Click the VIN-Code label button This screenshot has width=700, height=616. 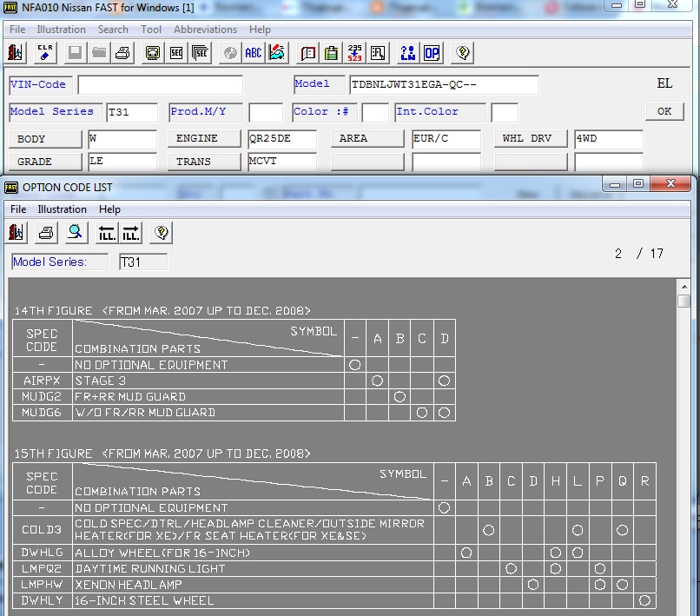pos(40,85)
